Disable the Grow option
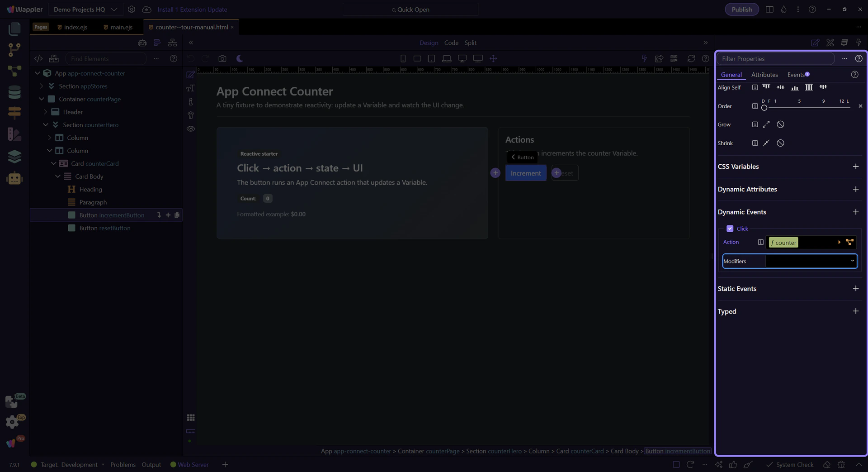The width and height of the screenshot is (868, 472). (780, 124)
